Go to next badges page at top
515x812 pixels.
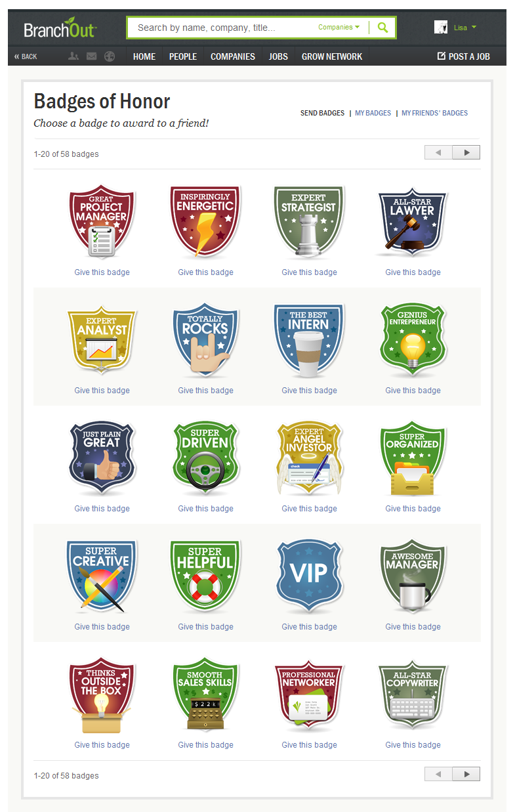[x=466, y=152]
